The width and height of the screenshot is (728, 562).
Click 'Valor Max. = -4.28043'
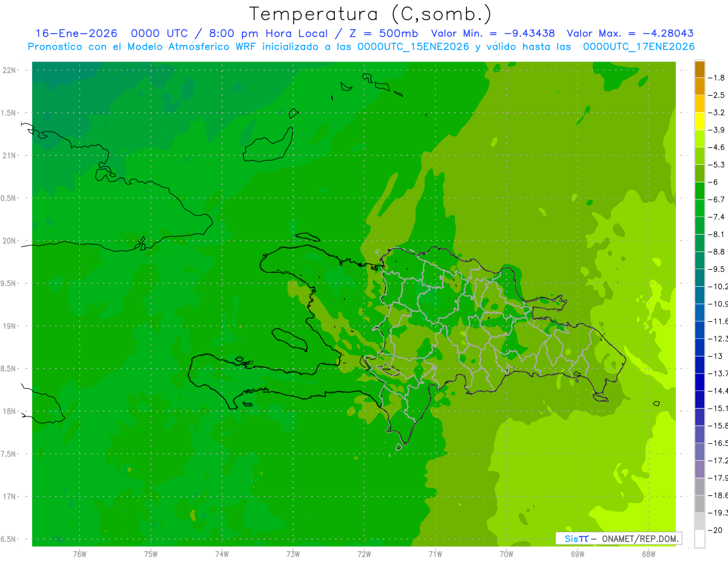tap(630, 33)
